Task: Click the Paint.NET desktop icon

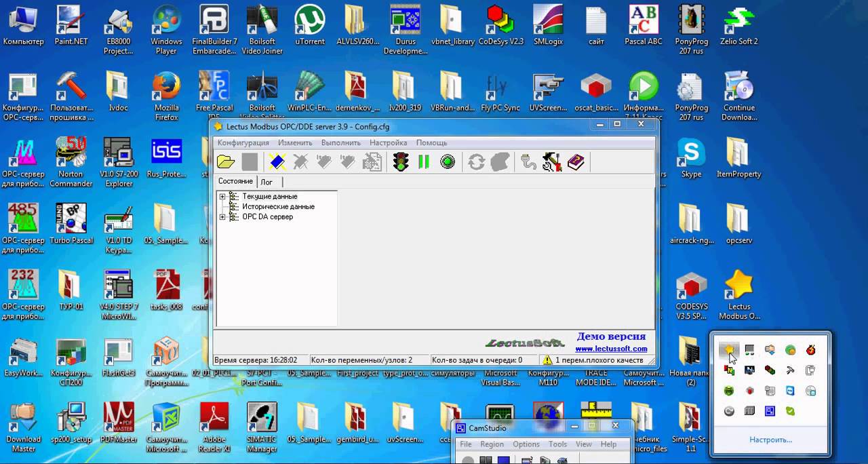Action: [x=71, y=26]
